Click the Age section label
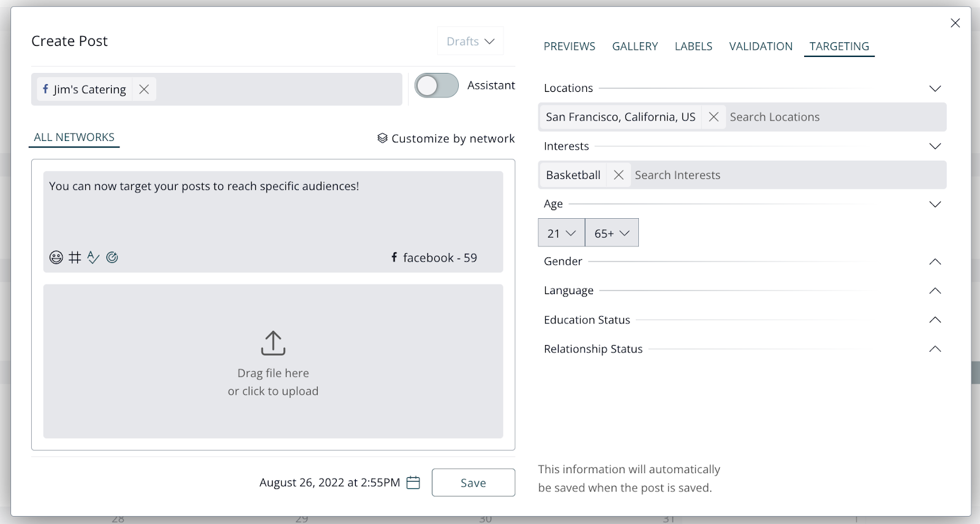 tap(553, 204)
